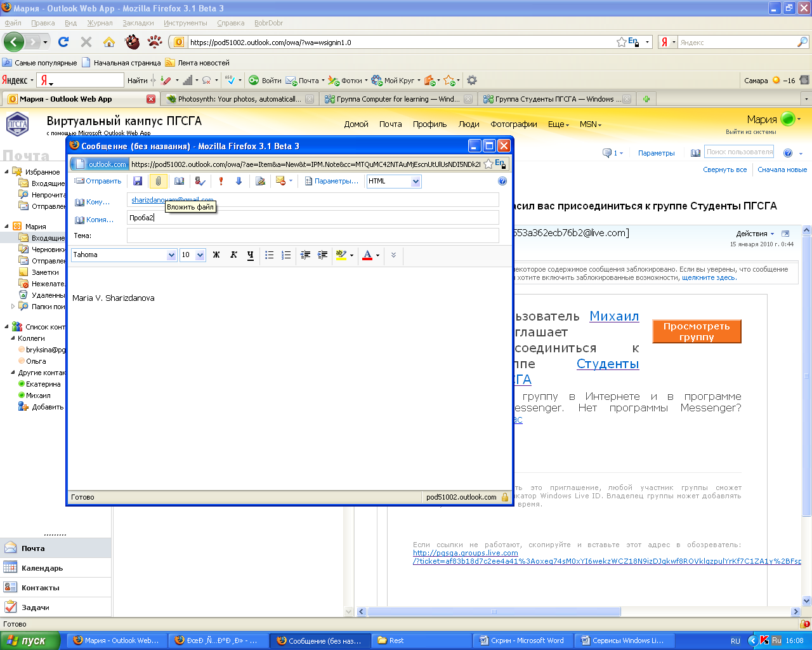
Task: Decrease the paragraph indent
Action: [305, 255]
